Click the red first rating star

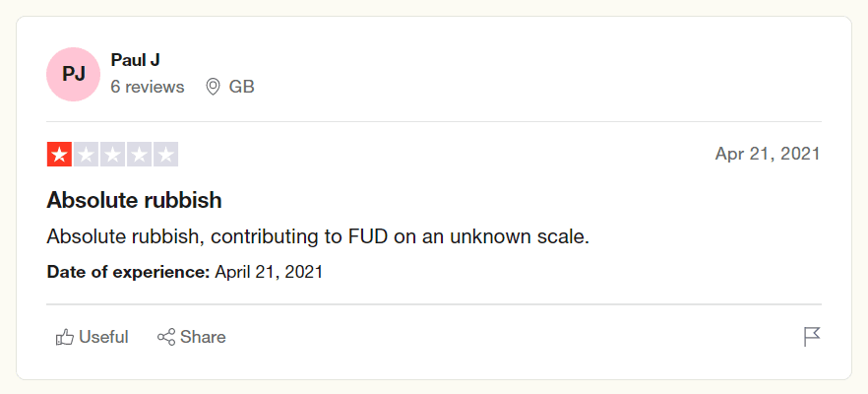[59, 155]
